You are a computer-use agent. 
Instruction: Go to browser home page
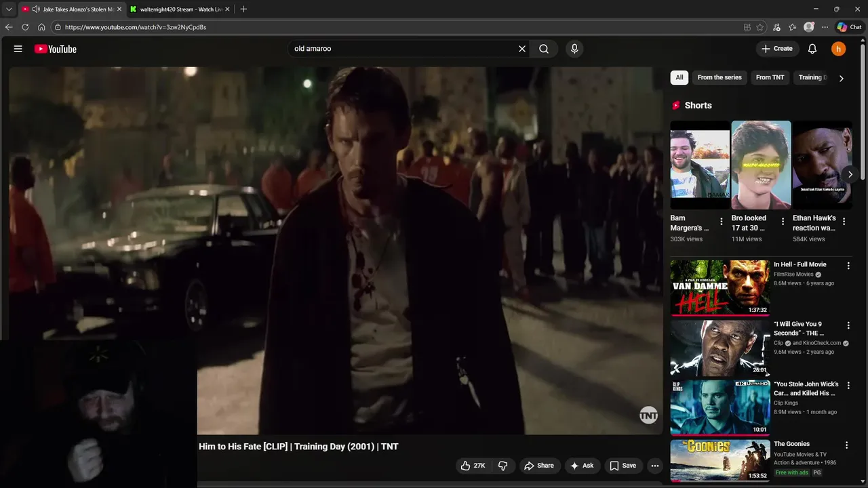point(41,27)
